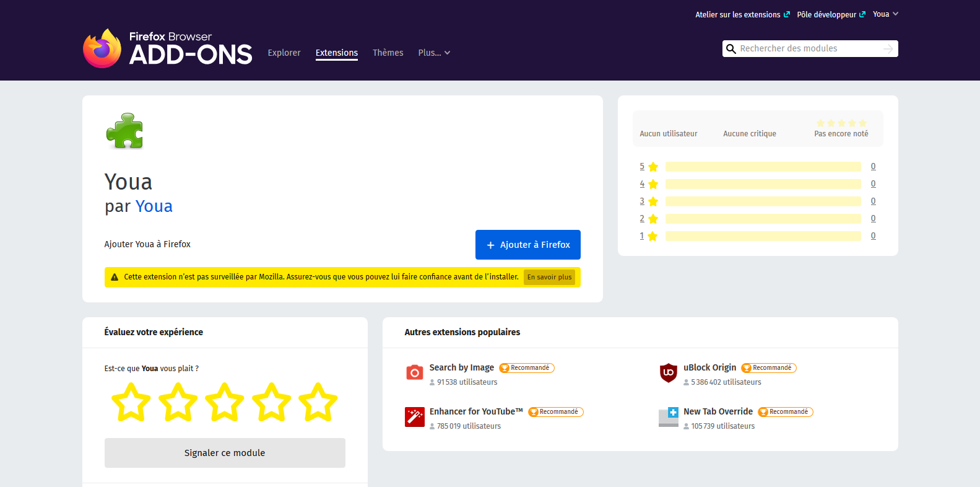Focus the Rechercher des modules field
Viewport: 980px width, 487px height.
[x=810, y=49]
